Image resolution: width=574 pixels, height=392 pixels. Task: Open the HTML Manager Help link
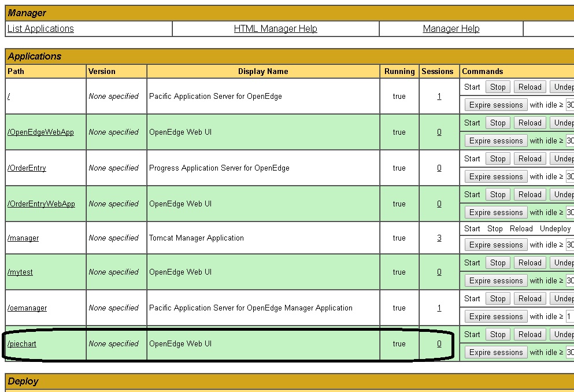275,28
